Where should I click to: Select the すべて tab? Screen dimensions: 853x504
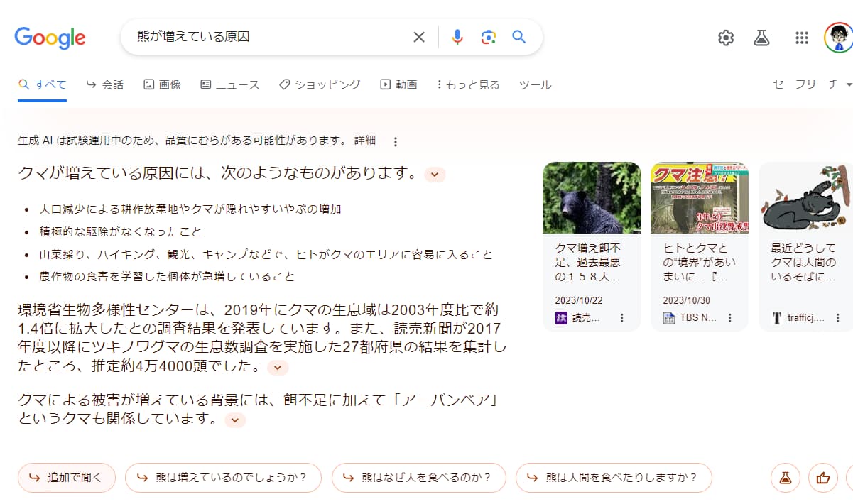(x=43, y=84)
